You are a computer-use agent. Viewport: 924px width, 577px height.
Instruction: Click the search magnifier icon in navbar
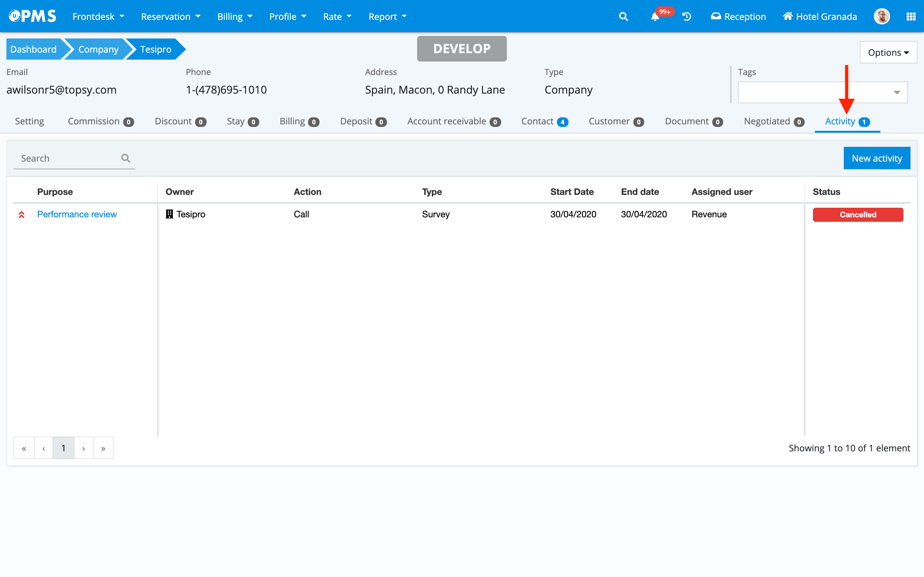(623, 16)
